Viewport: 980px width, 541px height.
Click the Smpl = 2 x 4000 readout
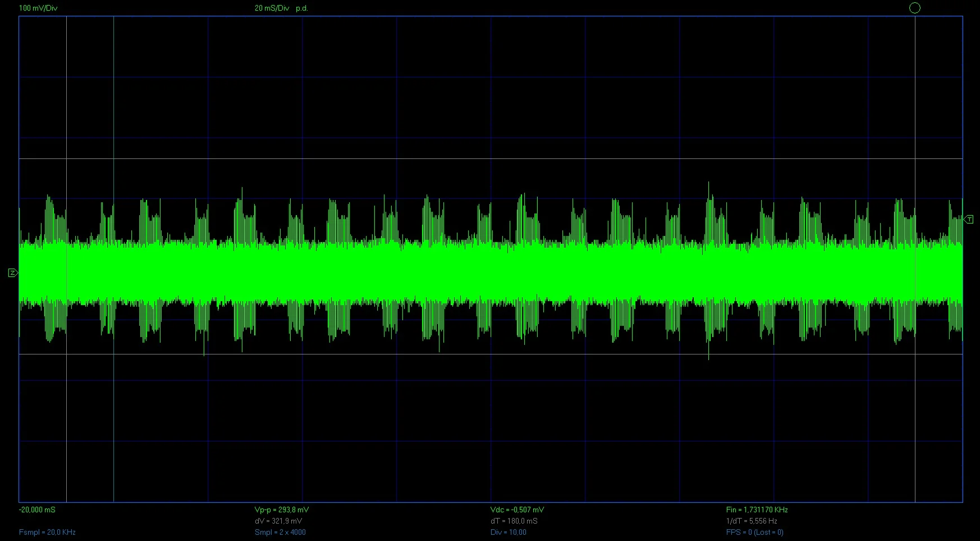(280, 533)
